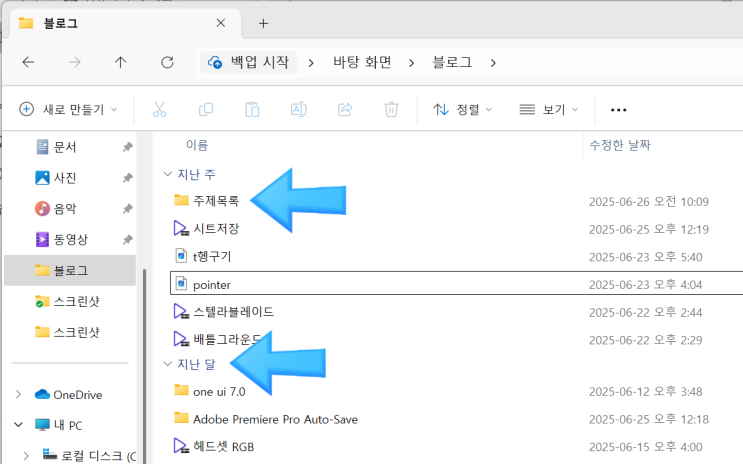Open 스크린샷 folder with green check

click(68, 301)
